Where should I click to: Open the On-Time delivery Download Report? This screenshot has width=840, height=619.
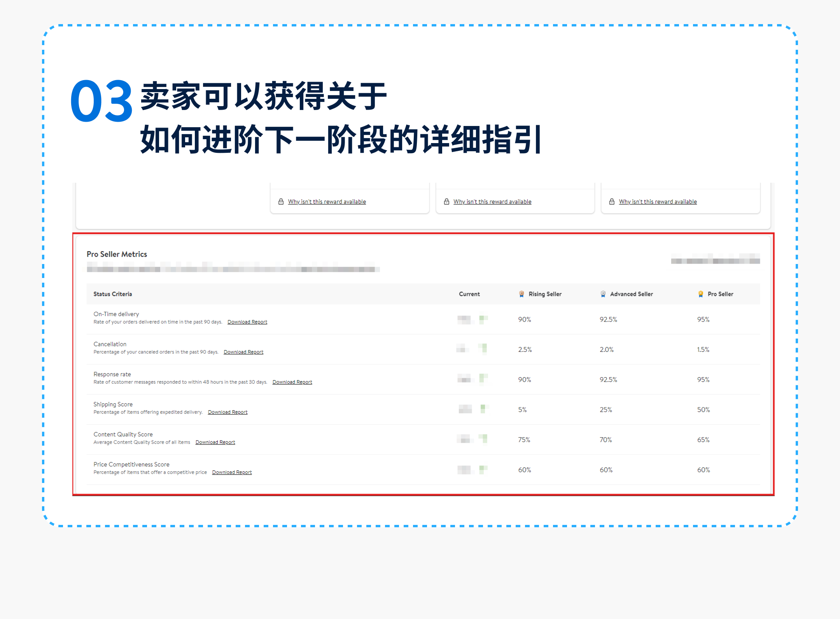tap(247, 322)
